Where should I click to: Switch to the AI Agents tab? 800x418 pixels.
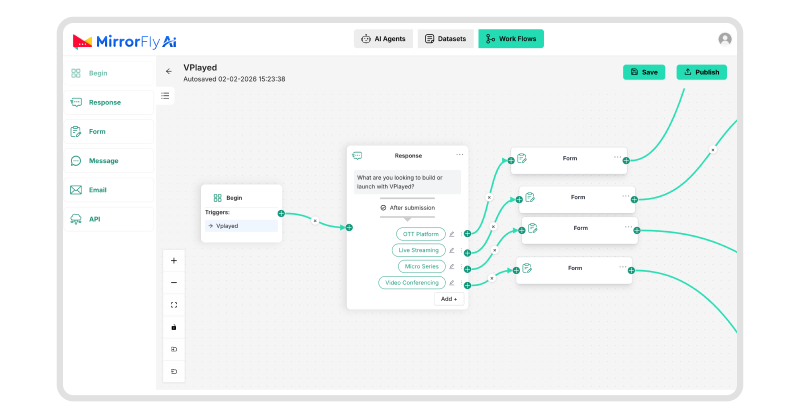pyautogui.click(x=383, y=39)
